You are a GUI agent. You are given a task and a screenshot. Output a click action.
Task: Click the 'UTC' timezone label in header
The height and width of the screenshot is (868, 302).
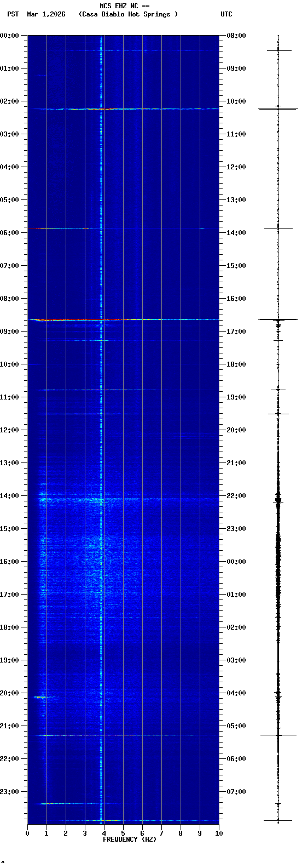226,14
